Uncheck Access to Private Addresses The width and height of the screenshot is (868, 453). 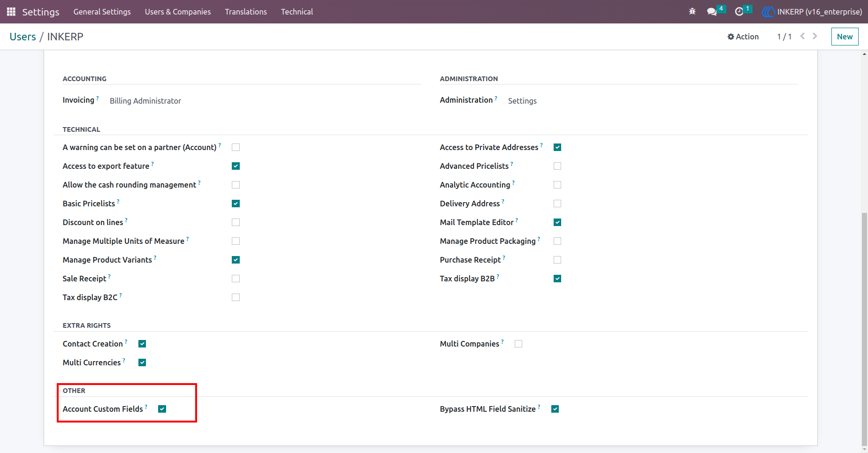point(557,147)
